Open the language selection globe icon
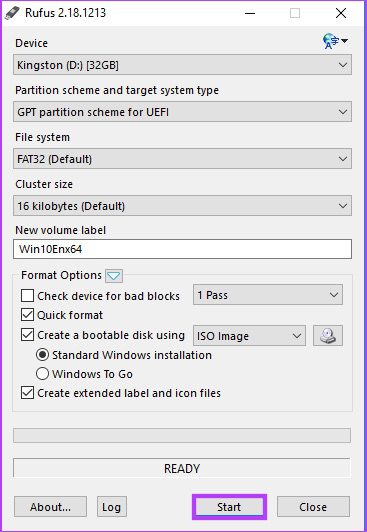Image resolution: width=367 pixels, height=532 pixels. tap(334, 41)
